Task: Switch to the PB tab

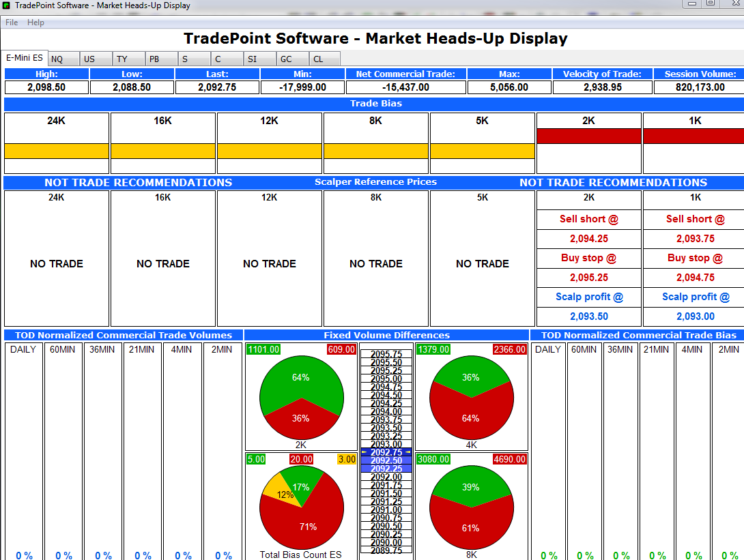Action: 162,59
